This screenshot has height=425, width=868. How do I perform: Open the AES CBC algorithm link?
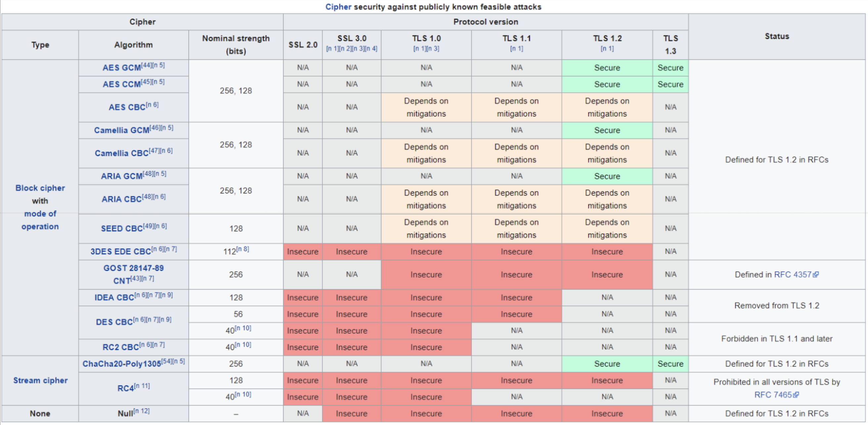127,107
